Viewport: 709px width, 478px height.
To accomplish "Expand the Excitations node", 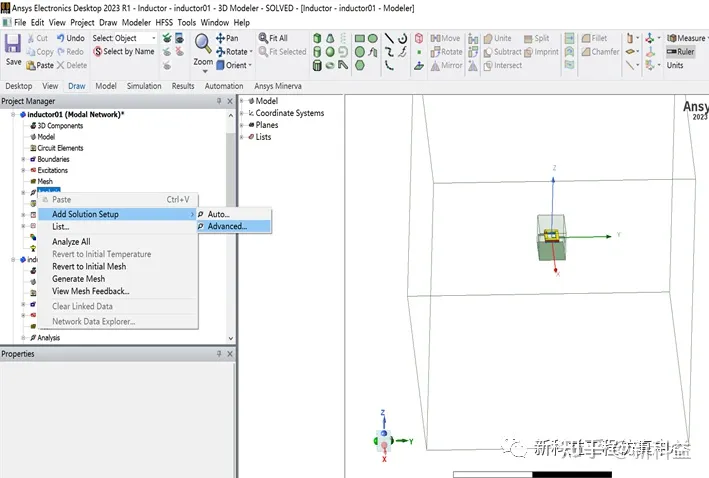I will [x=24, y=170].
